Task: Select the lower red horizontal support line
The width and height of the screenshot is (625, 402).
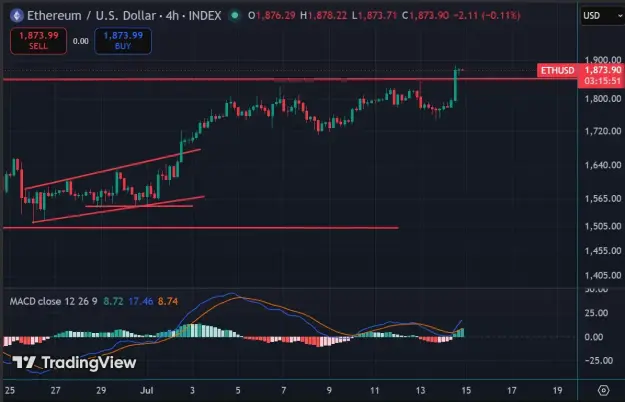Action: (x=201, y=228)
